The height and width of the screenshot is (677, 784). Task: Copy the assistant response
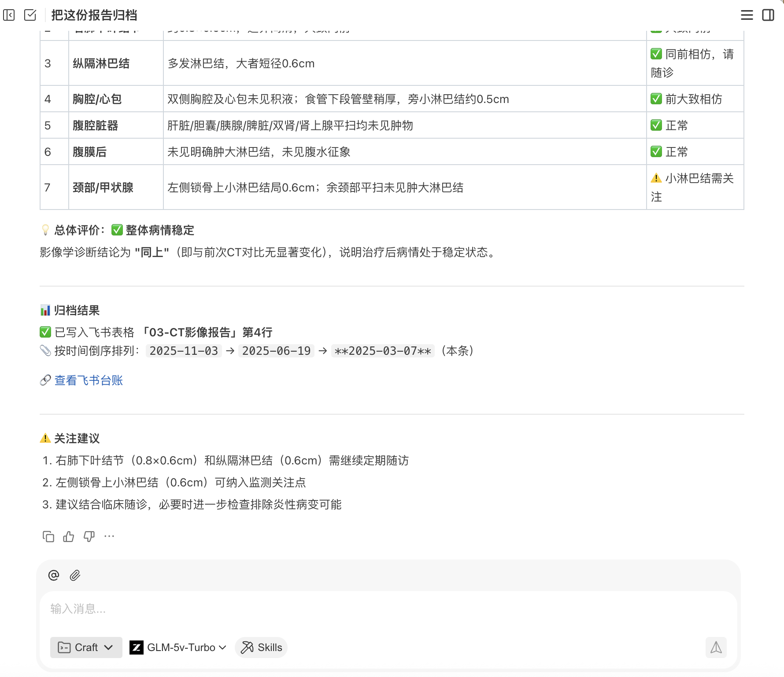click(48, 536)
